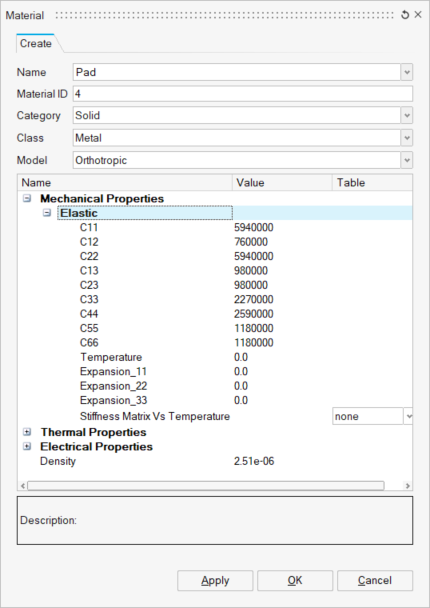The width and height of the screenshot is (430, 608).
Task: Open the Name dropdown arrow
Action: coord(407,72)
